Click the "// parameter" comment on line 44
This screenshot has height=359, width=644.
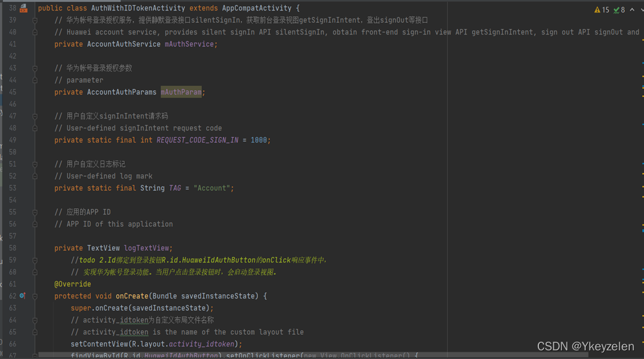79,80
